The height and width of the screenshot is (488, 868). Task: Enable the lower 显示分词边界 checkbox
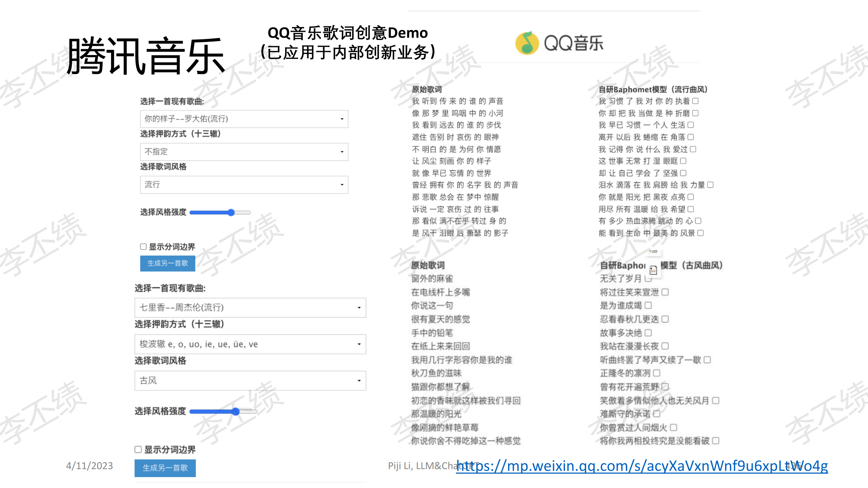[138, 450]
